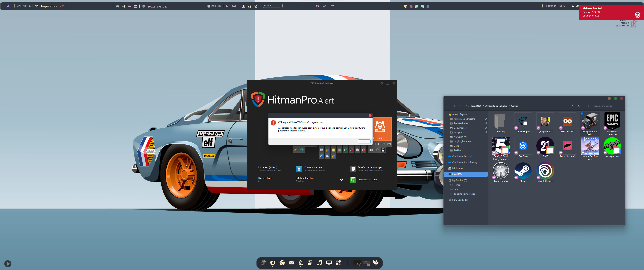Click the keystroke encryption keyboard icon
This screenshot has height=270, width=644.
389,144
